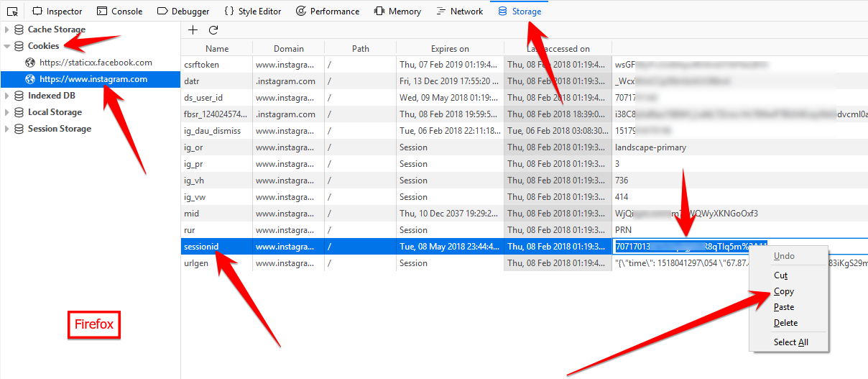868x379 pixels.
Task: Select the ig_or cookie name
Action: (193, 147)
